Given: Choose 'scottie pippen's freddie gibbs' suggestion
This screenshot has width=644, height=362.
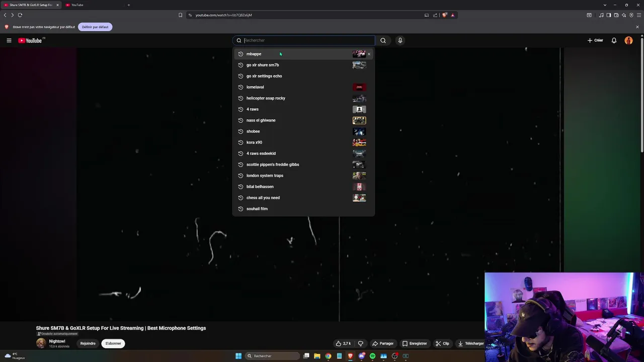Looking at the screenshot, I should [303, 164].
